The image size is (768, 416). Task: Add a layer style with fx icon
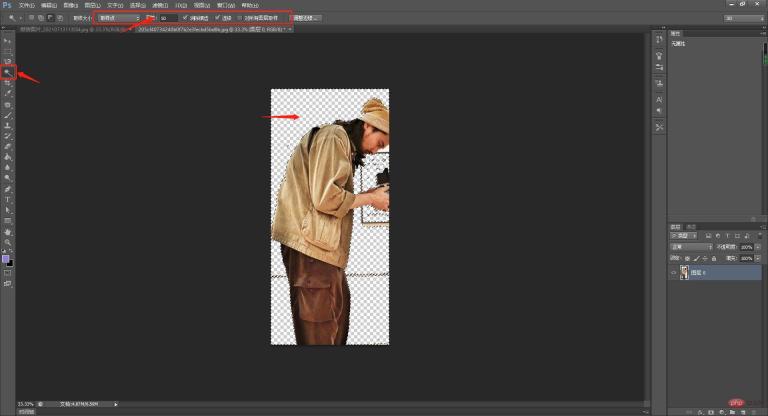click(x=700, y=413)
